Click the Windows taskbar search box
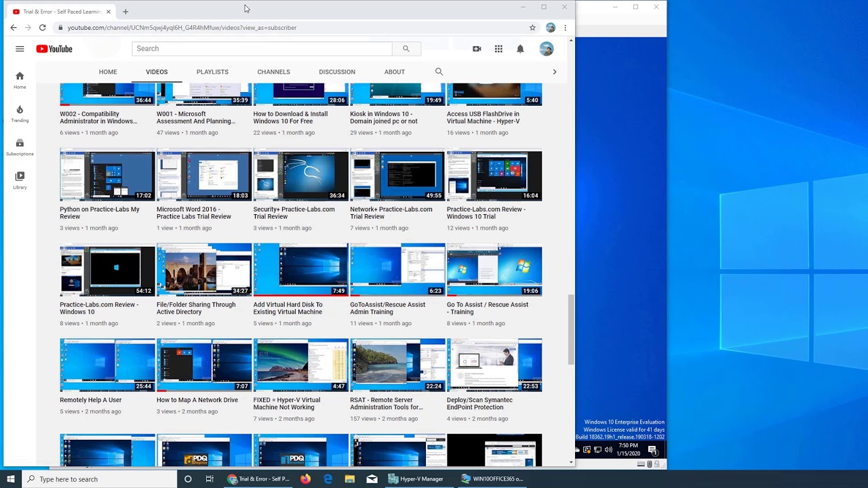 pos(100,479)
